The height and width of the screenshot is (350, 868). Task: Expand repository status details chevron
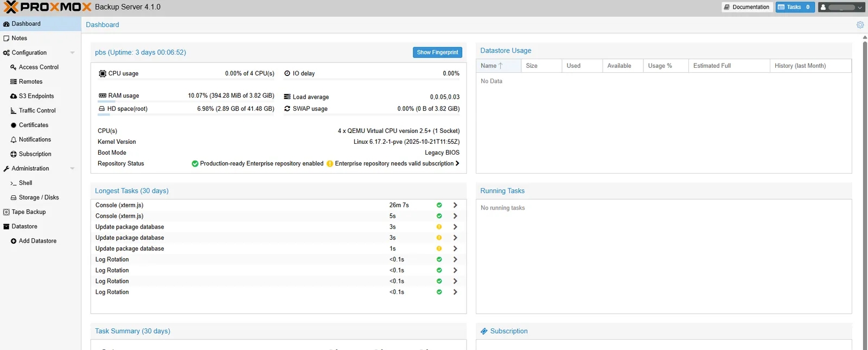[x=457, y=163]
